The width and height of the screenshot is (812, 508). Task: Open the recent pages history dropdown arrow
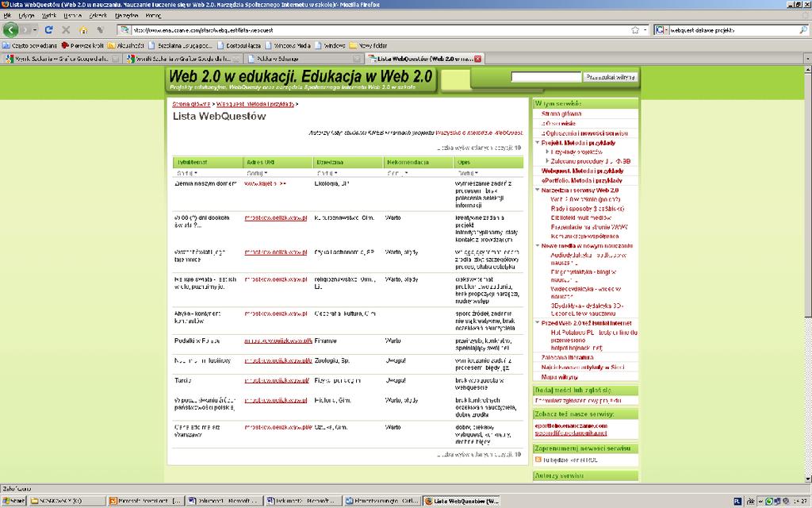(x=35, y=30)
